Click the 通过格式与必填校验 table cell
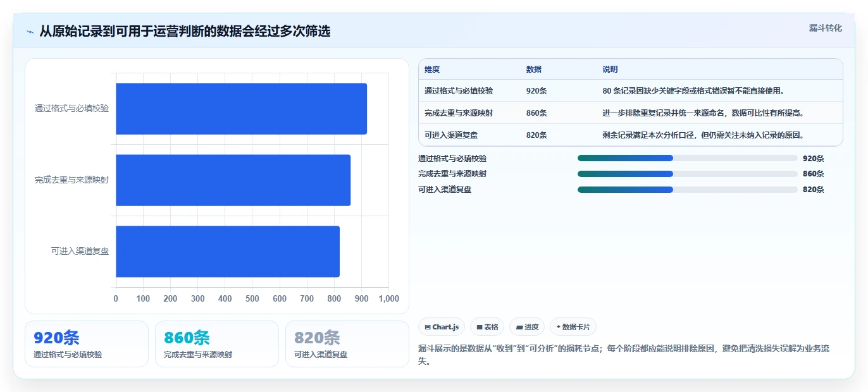Screen dimensions: 868x392 click(x=459, y=91)
